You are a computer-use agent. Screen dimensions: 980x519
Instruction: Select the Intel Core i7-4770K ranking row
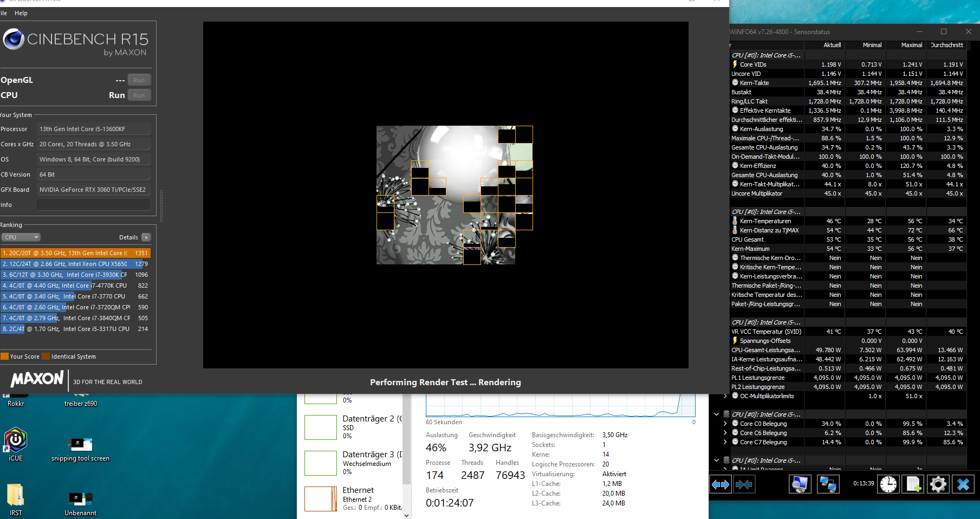tap(75, 286)
